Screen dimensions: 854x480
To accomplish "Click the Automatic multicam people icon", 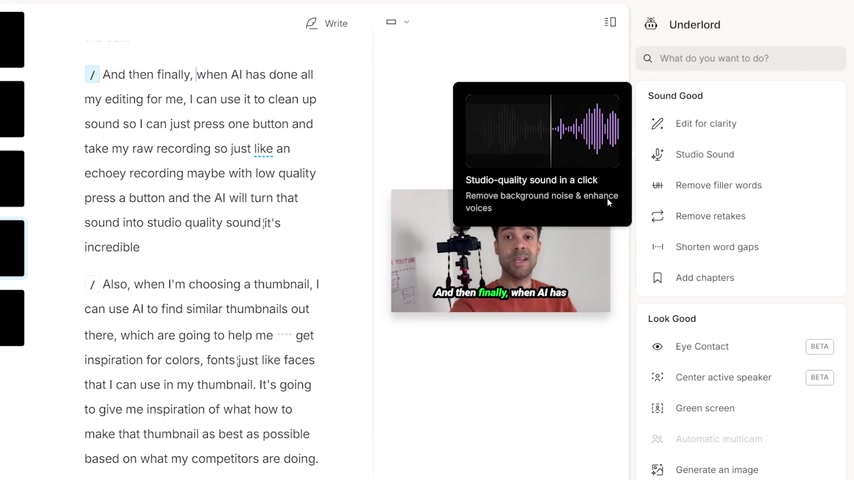I will click(x=657, y=439).
